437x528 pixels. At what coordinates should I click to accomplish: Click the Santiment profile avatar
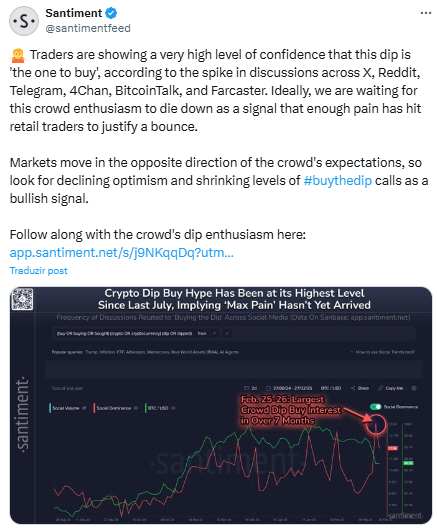click(24, 21)
